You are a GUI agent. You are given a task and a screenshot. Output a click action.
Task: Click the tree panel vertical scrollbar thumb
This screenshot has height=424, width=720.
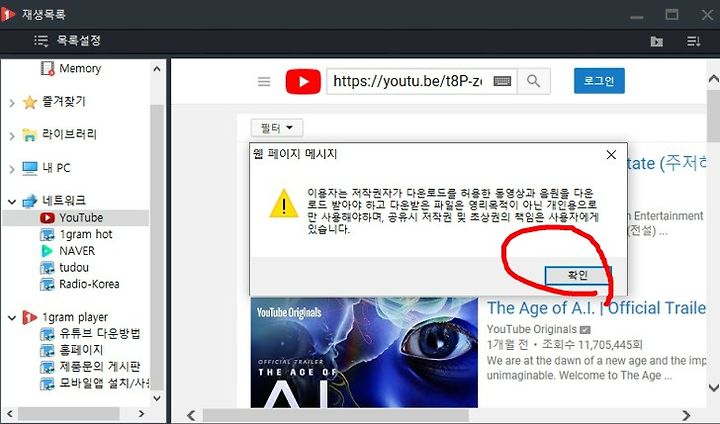click(x=157, y=247)
